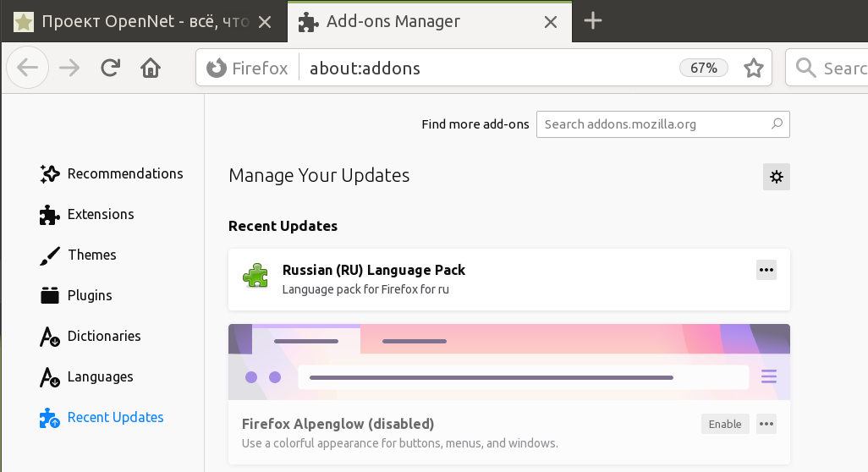Image resolution: width=868 pixels, height=472 pixels.
Task: Open the add-ons gear tools menu
Action: (776, 177)
